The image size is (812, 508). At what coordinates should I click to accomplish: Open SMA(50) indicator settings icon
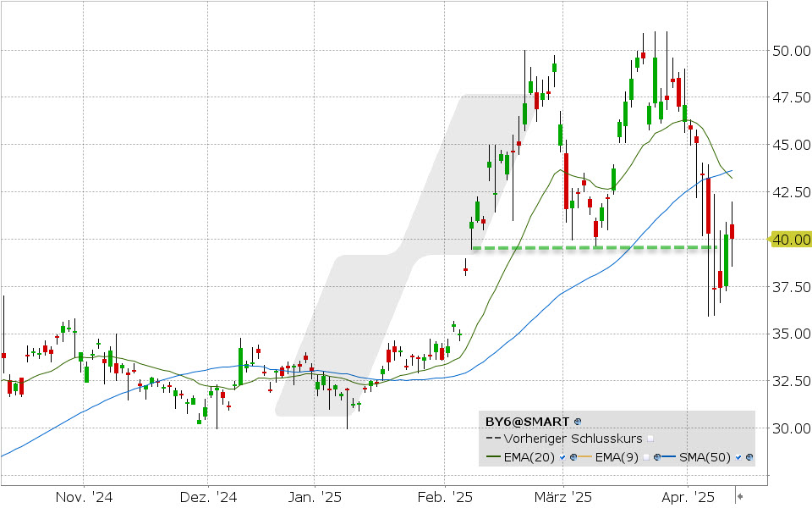pos(749,457)
